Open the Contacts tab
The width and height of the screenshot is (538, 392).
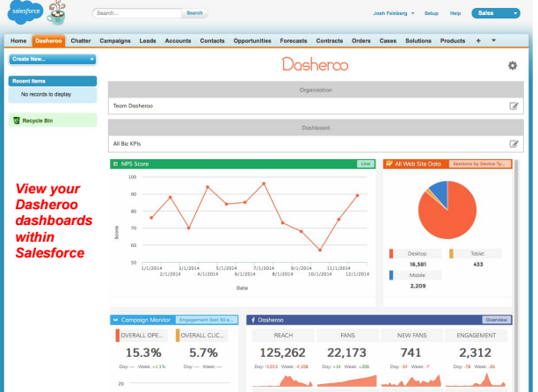(212, 40)
